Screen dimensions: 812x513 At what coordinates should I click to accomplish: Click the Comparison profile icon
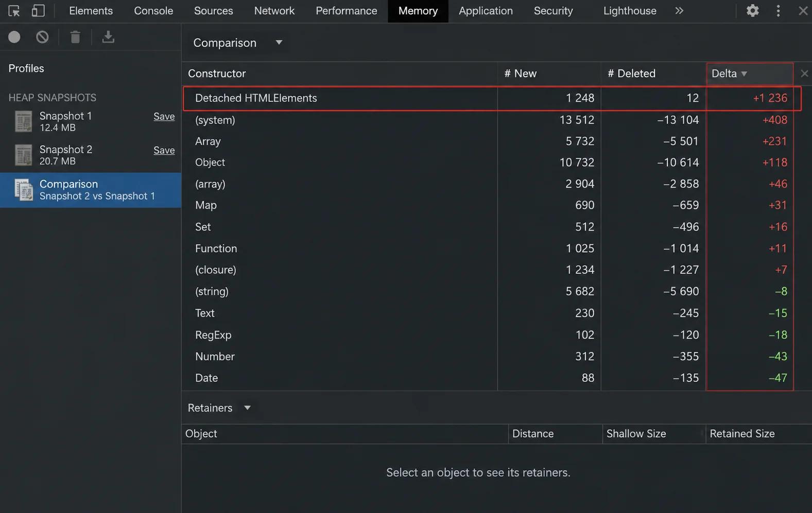pos(23,190)
